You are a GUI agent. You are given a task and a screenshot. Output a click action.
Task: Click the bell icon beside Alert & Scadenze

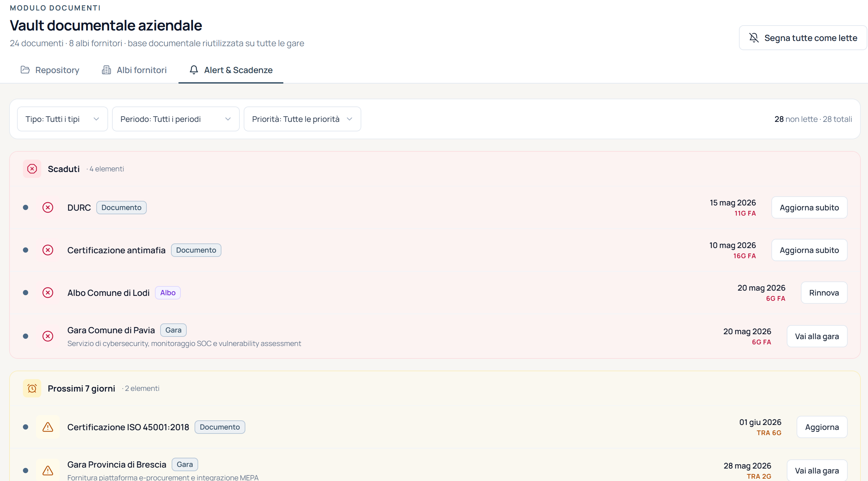pos(194,70)
